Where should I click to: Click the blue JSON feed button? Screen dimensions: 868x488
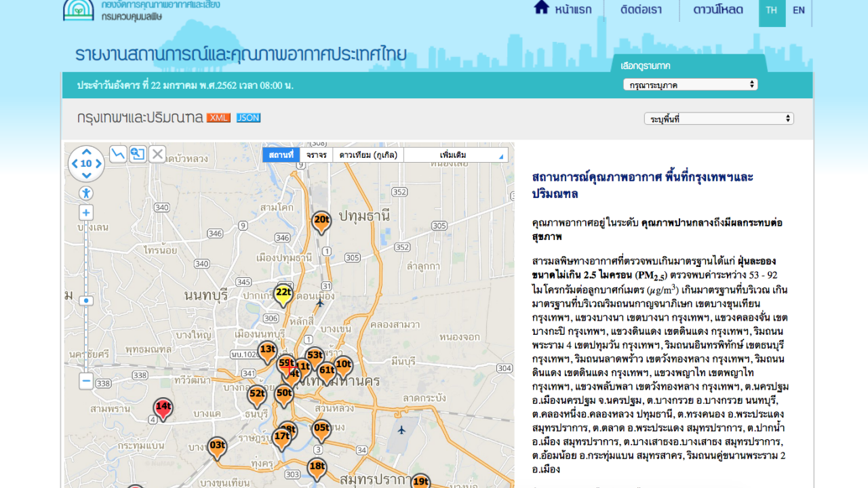coord(248,118)
